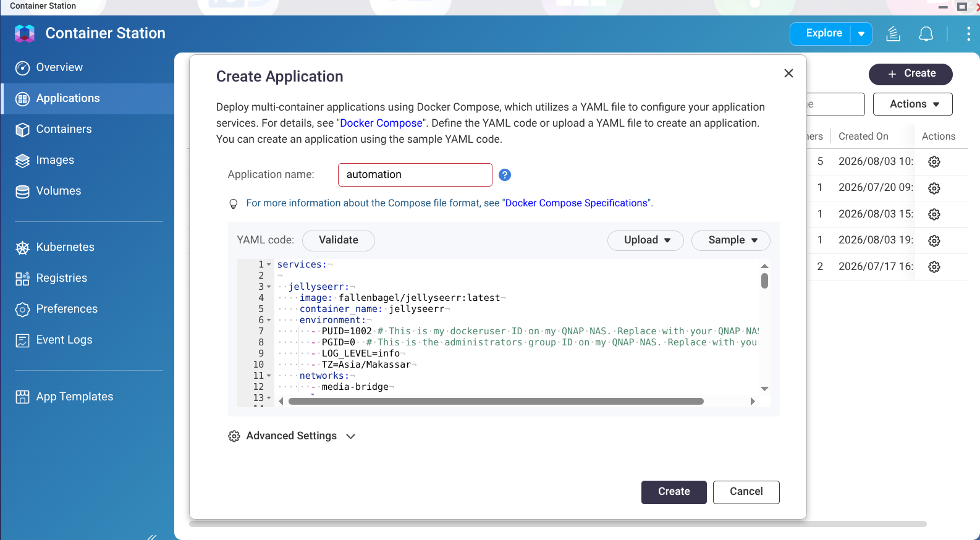
Task: Open the Sample dropdown
Action: 731,240
